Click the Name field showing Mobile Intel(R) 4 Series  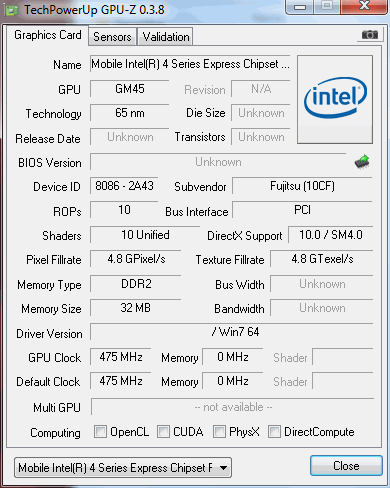tap(190, 64)
